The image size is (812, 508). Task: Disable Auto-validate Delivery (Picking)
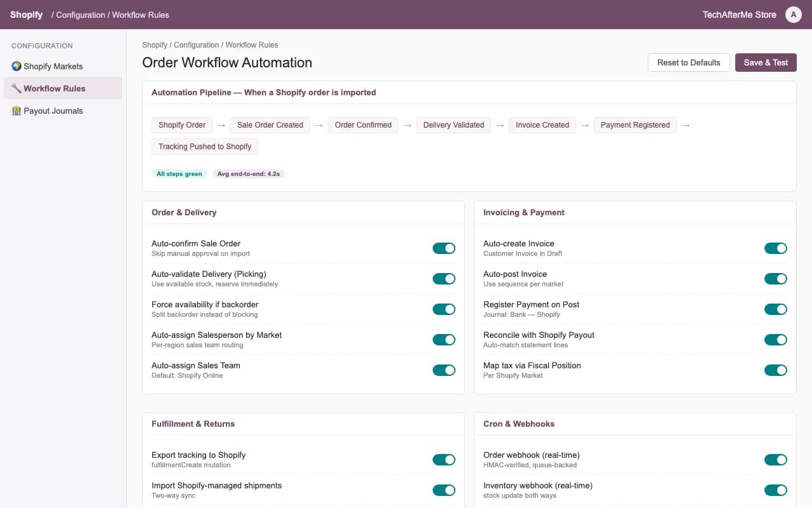coord(444,279)
